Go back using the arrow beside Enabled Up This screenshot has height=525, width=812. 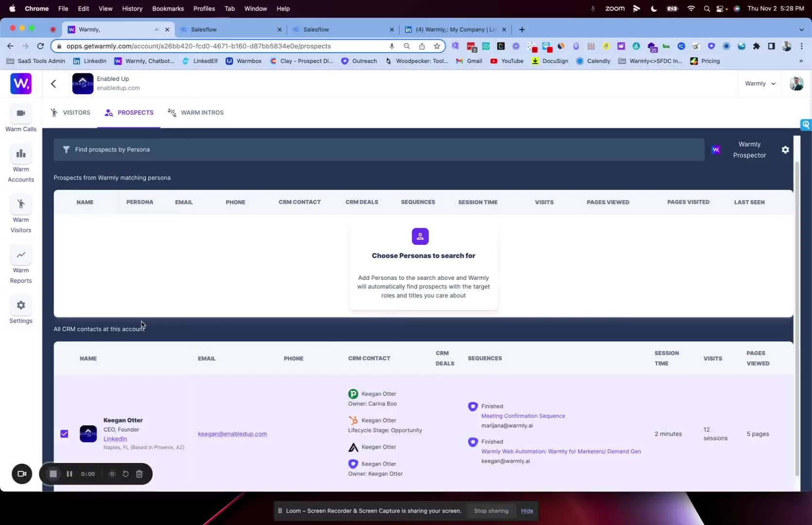click(x=53, y=84)
